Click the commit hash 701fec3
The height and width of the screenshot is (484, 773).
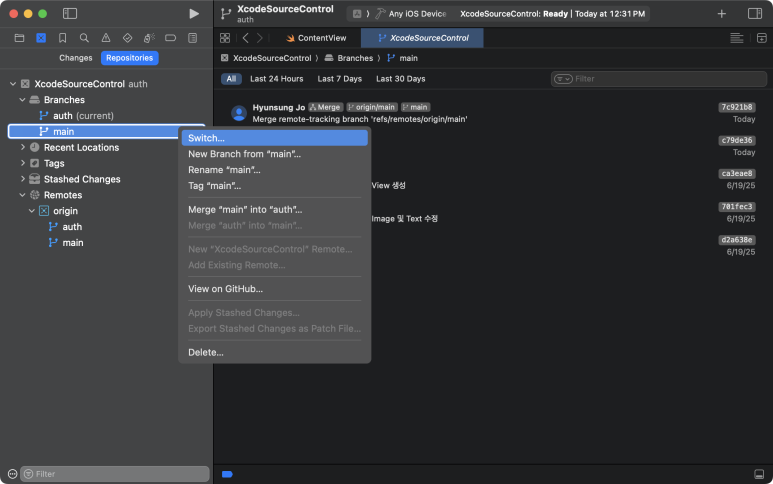pyautogui.click(x=737, y=207)
